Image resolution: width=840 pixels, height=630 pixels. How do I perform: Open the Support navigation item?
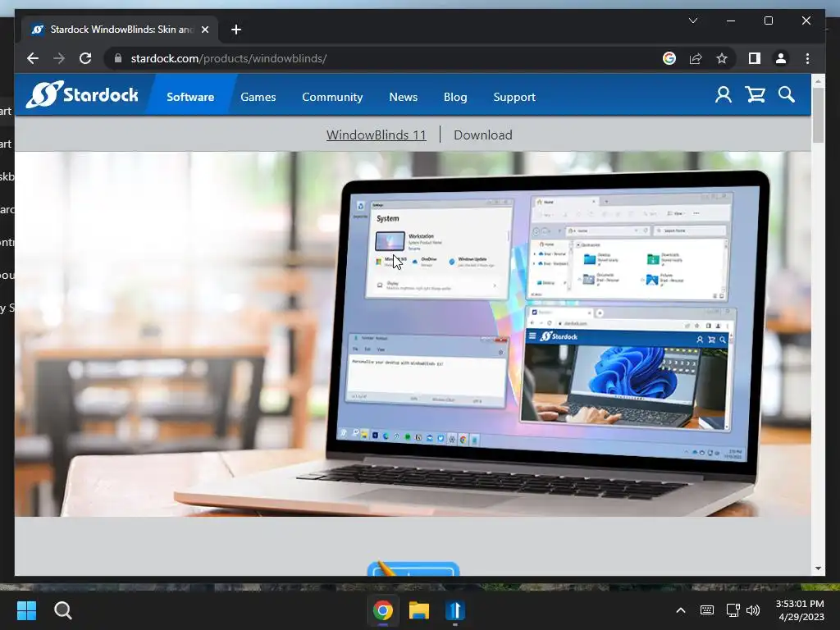click(514, 97)
